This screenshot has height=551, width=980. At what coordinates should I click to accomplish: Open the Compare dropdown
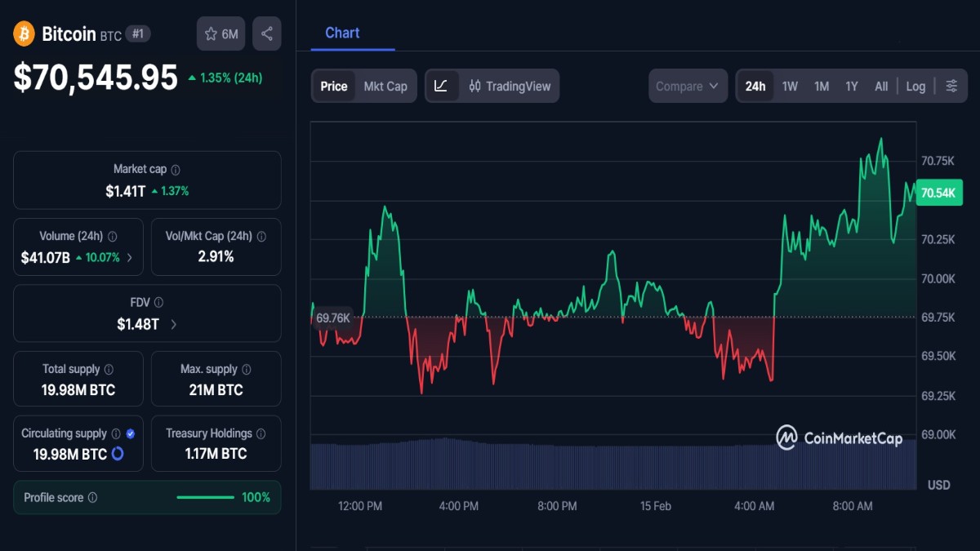point(687,85)
